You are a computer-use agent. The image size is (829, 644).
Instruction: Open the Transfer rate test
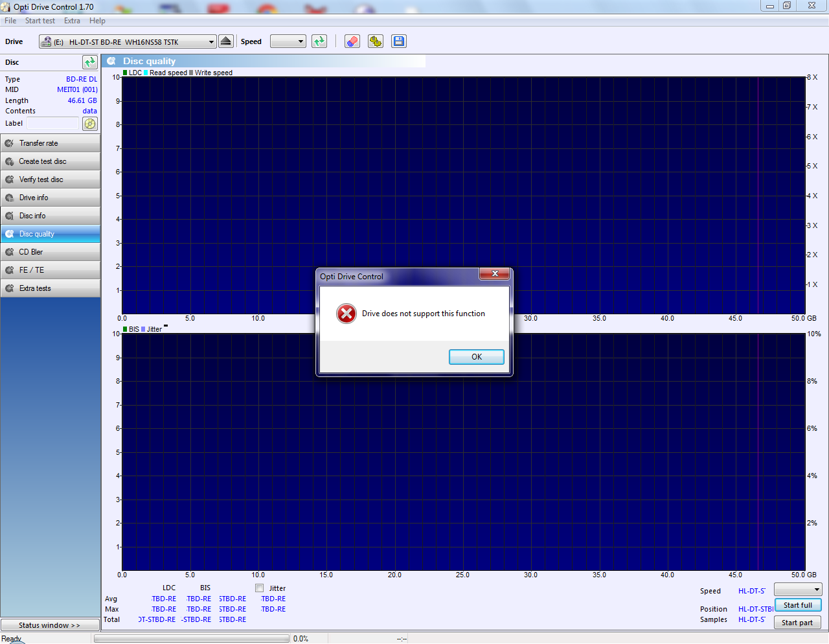[x=51, y=143]
